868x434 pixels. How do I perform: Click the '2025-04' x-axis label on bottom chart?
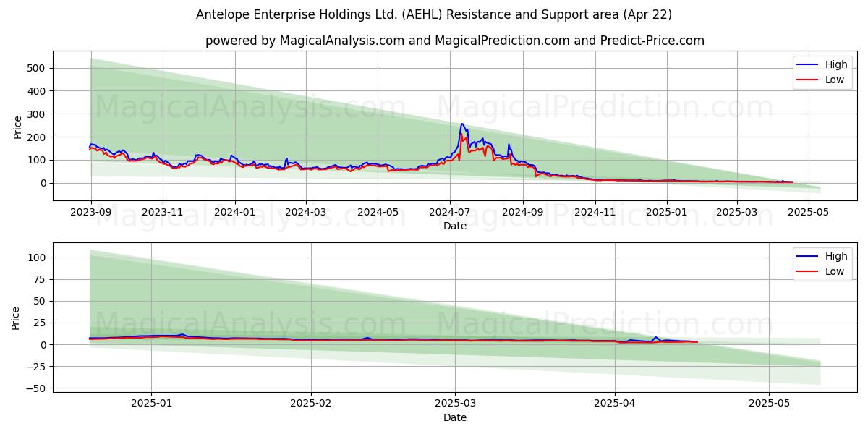[x=615, y=404]
